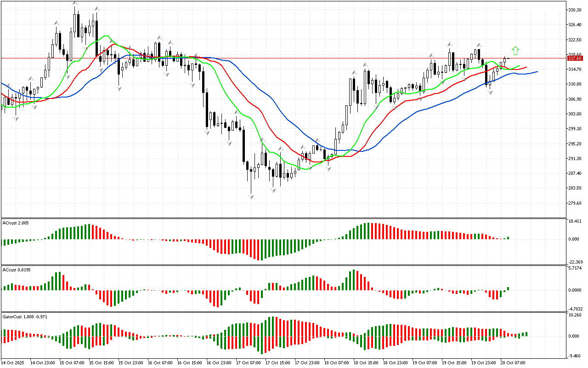
Task: Select the blue Alligator line's right end
Action: click(x=537, y=72)
